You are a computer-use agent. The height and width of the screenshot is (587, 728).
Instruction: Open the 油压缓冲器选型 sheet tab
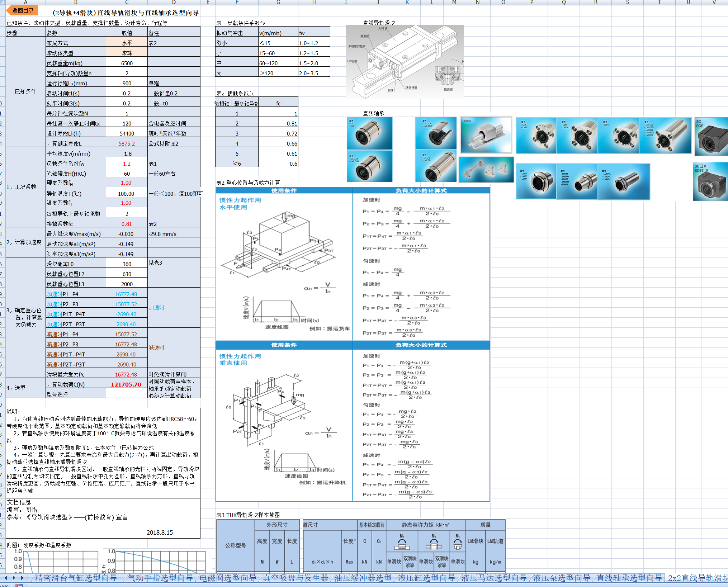(363, 578)
